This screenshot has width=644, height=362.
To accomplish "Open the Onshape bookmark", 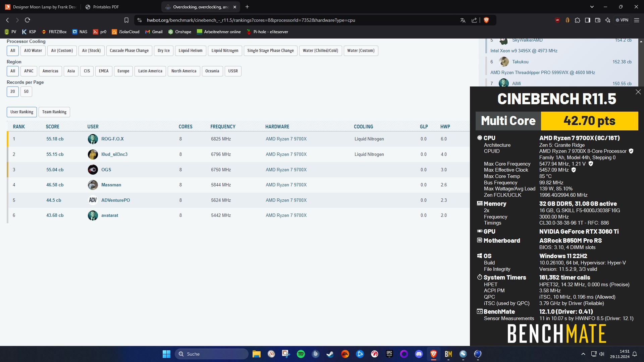I will pos(179,32).
